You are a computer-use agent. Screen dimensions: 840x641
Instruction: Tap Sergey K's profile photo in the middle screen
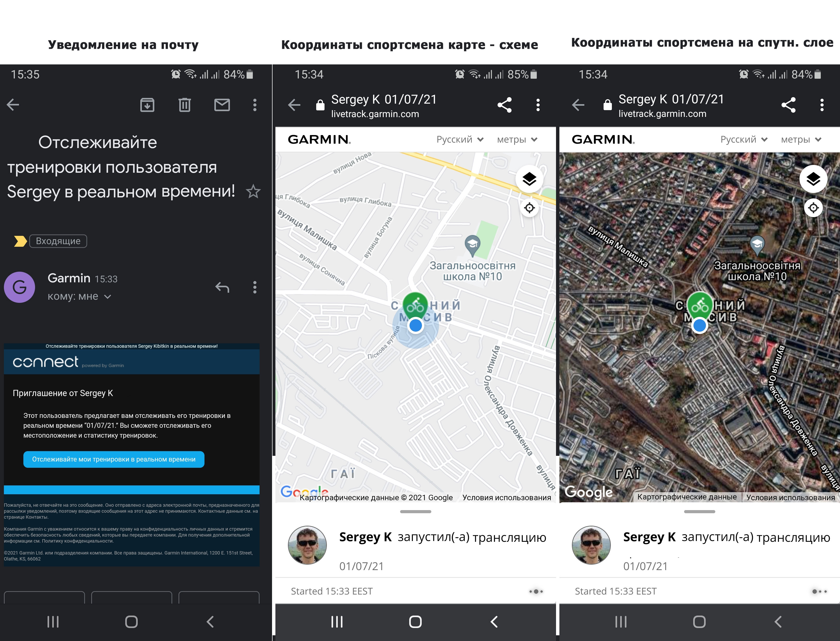[307, 545]
